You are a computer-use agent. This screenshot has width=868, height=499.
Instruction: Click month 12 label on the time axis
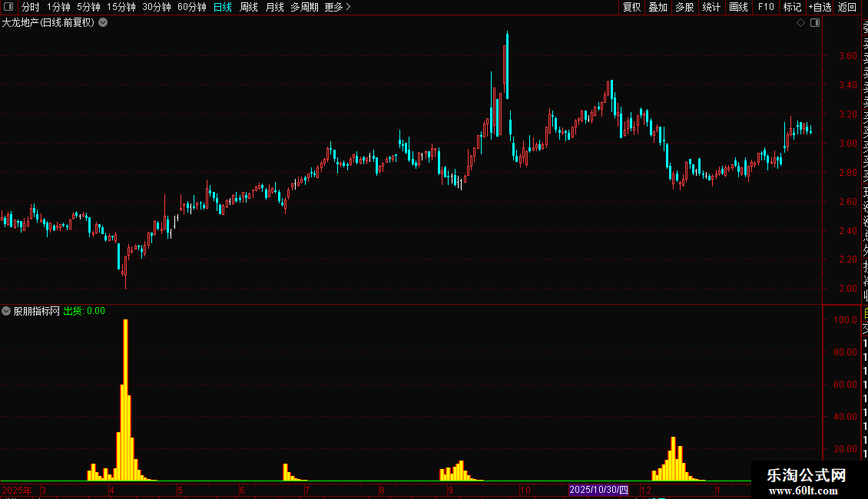click(645, 490)
